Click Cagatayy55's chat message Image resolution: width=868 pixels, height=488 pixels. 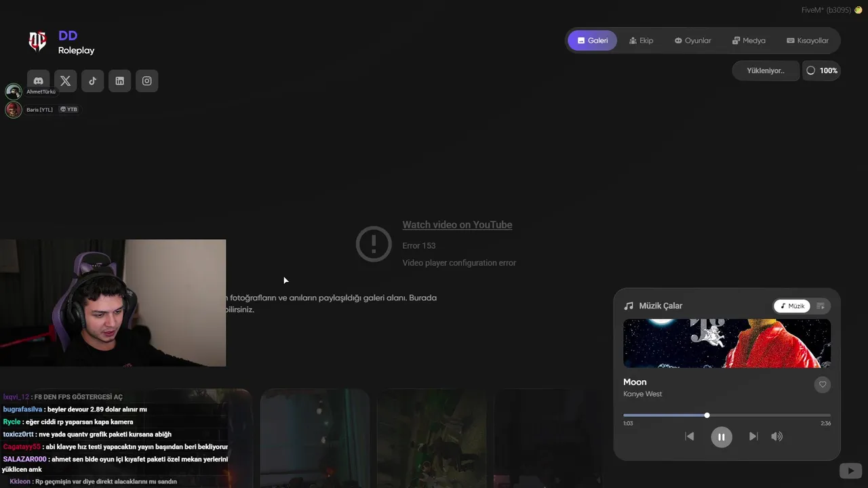pyautogui.click(x=115, y=447)
